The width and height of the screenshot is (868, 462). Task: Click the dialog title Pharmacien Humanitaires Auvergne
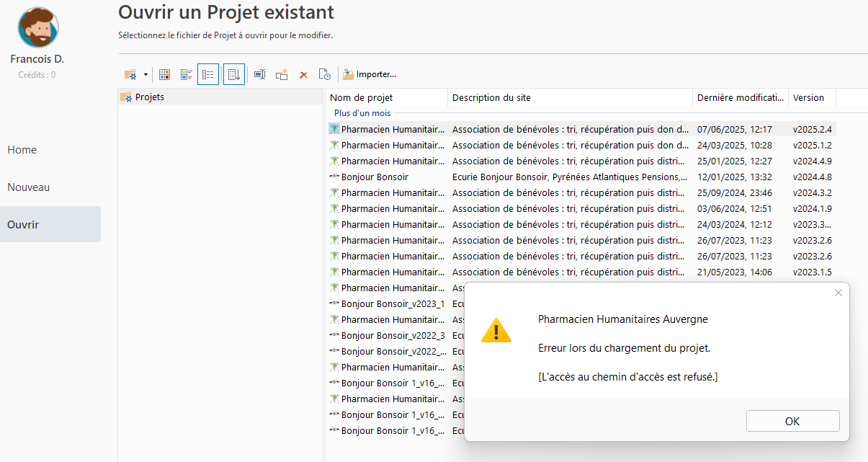point(623,319)
